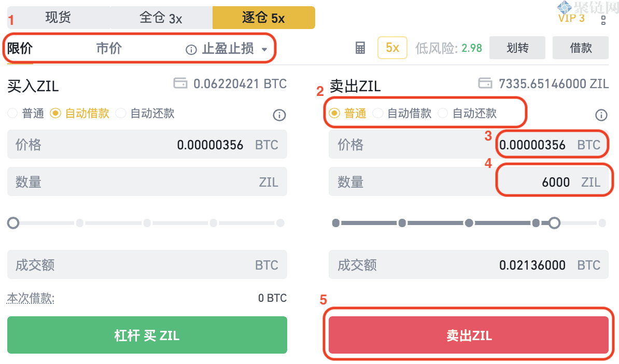619x364 pixels.
Task: Click the red 卖出ZIL button
Action: point(468,335)
